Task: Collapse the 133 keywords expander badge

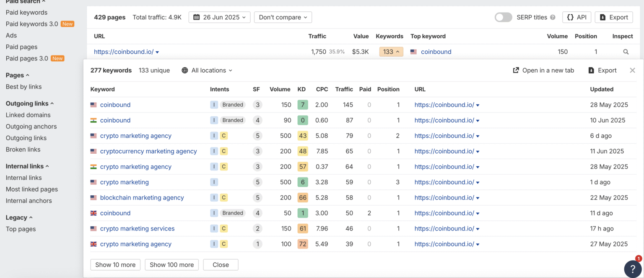Action: pyautogui.click(x=391, y=52)
